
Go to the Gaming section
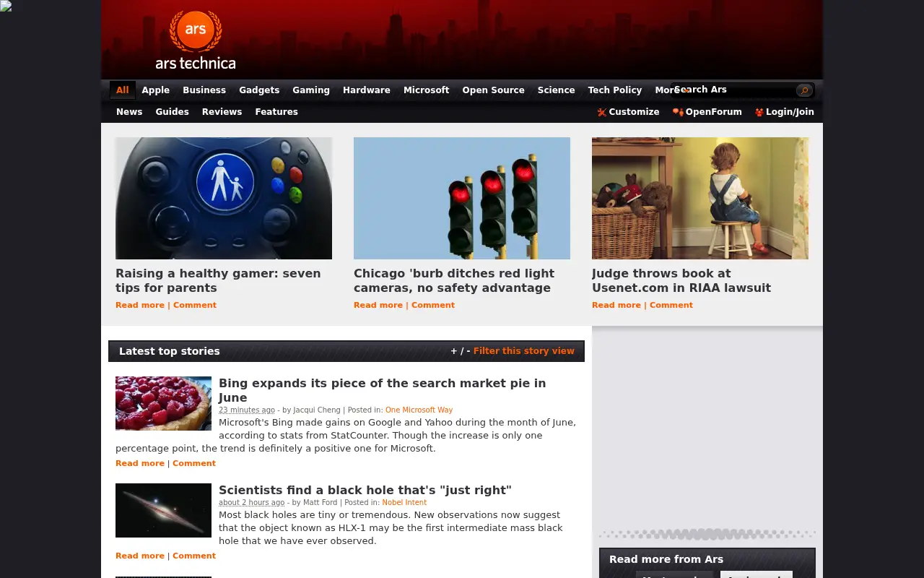click(x=311, y=90)
